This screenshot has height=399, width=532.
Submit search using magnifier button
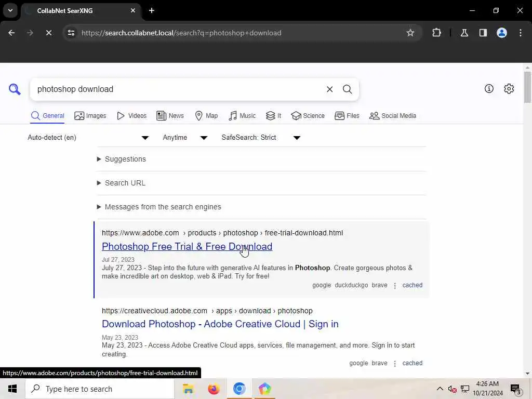click(347, 89)
